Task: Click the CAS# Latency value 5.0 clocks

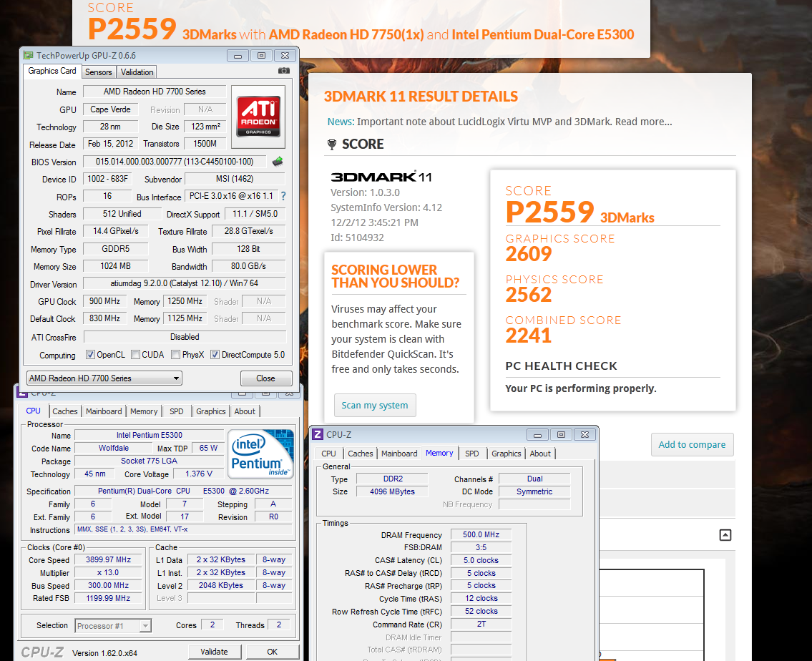Action: 481,561
